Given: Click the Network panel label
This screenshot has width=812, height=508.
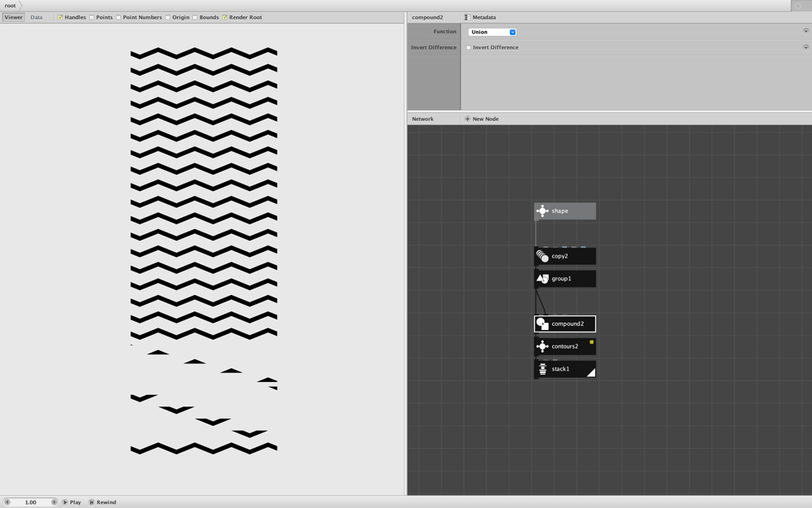Looking at the screenshot, I should (422, 119).
